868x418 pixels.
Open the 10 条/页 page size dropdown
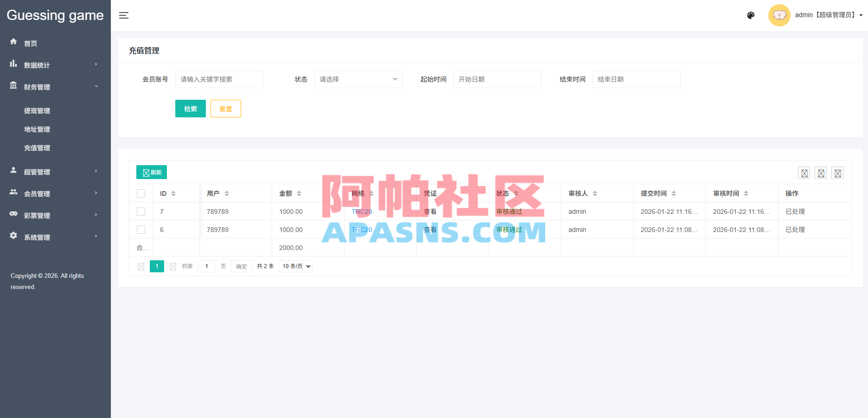pyautogui.click(x=295, y=266)
